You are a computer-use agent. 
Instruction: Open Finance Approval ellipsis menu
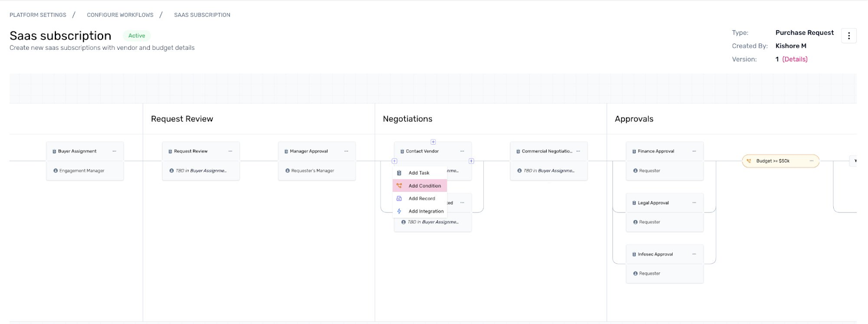(694, 151)
